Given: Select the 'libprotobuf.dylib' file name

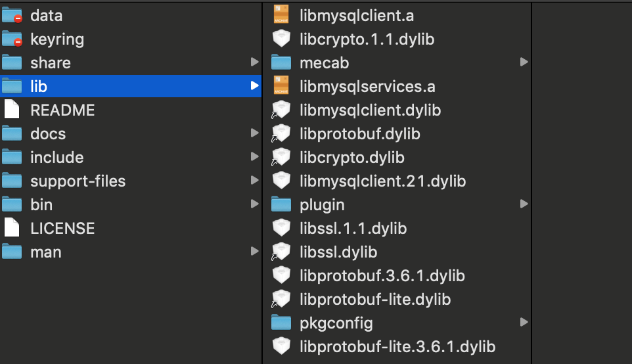Looking at the screenshot, I should click(360, 134).
